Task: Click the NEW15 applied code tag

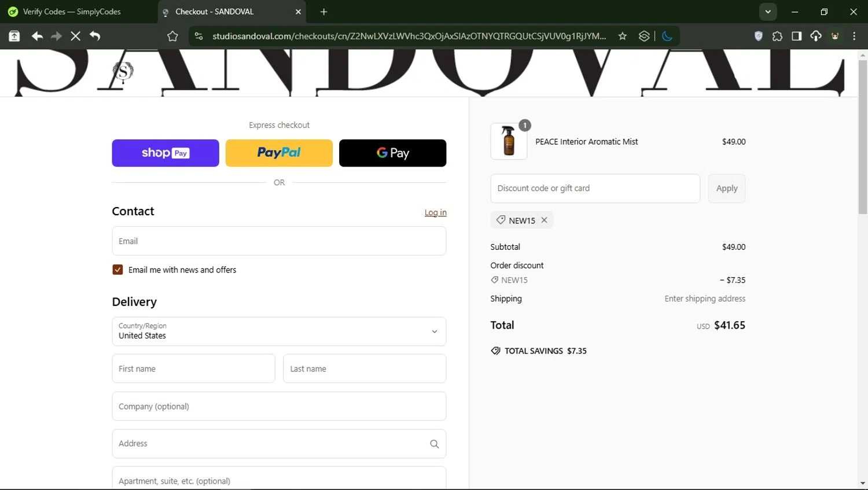Action: coord(521,220)
